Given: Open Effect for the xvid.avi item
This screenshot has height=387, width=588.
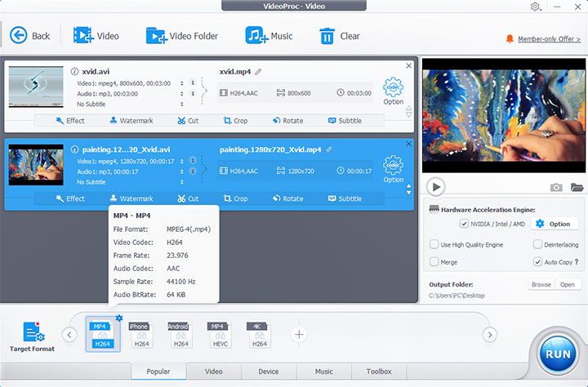Looking at the screenshot, I should coord(70,121).
